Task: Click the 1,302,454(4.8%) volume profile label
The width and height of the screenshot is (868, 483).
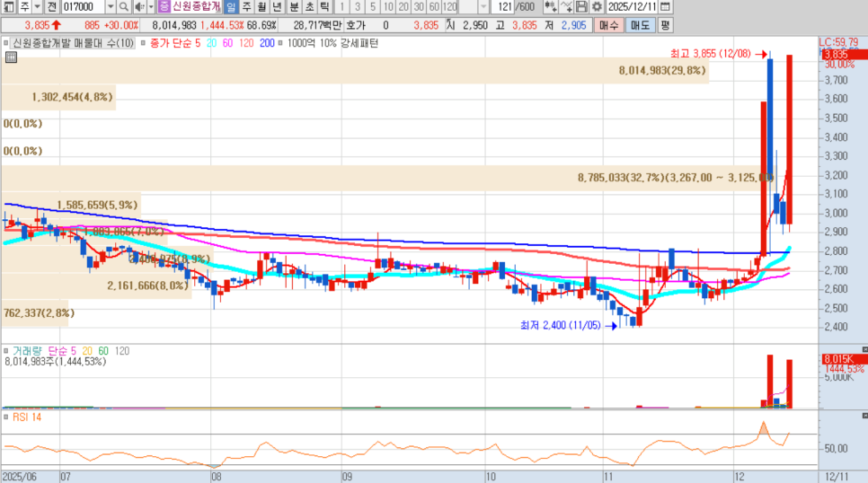Action: 72,97
